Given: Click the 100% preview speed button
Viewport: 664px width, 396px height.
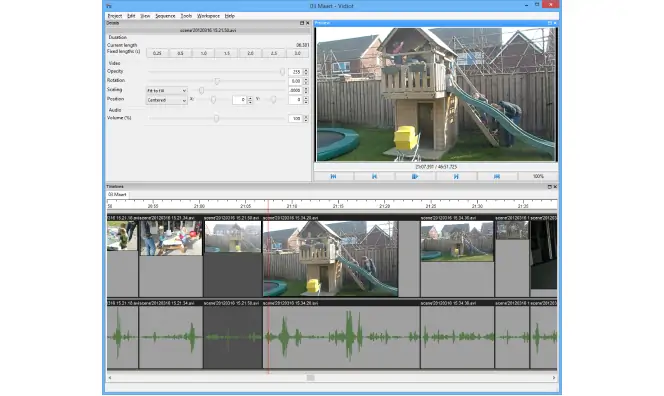Looking at the screenshot, I should (538, 176).
